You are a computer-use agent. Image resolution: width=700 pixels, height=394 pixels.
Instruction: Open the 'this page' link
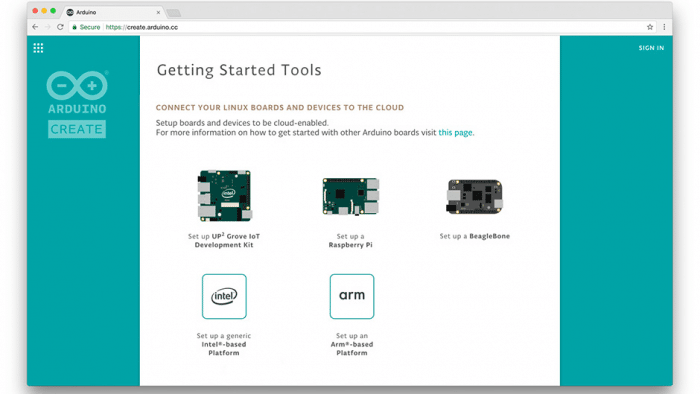(x=455, y=133)
